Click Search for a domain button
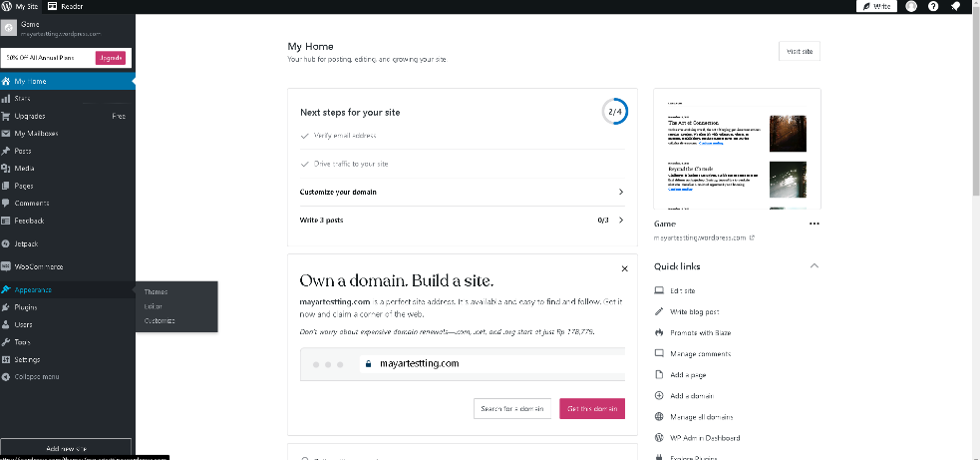 click(x=511, y=409)
